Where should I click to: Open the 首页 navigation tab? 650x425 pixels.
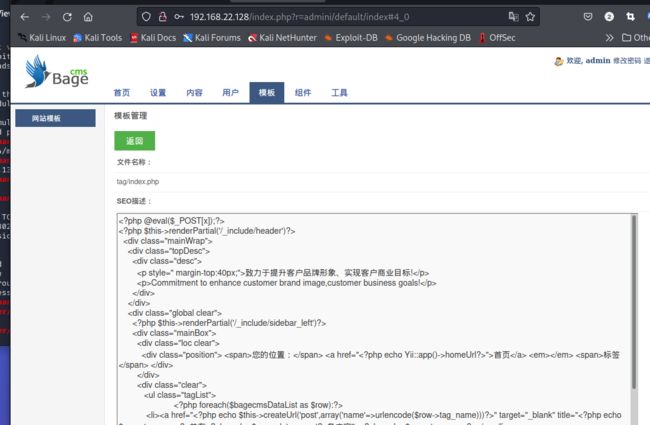tap(122, 93)
